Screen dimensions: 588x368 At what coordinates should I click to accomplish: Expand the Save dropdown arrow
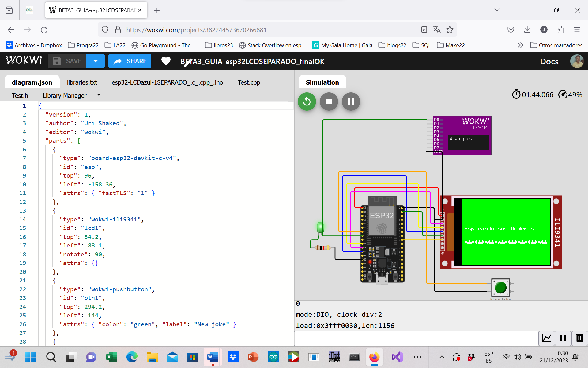click(x=96, y=61)
